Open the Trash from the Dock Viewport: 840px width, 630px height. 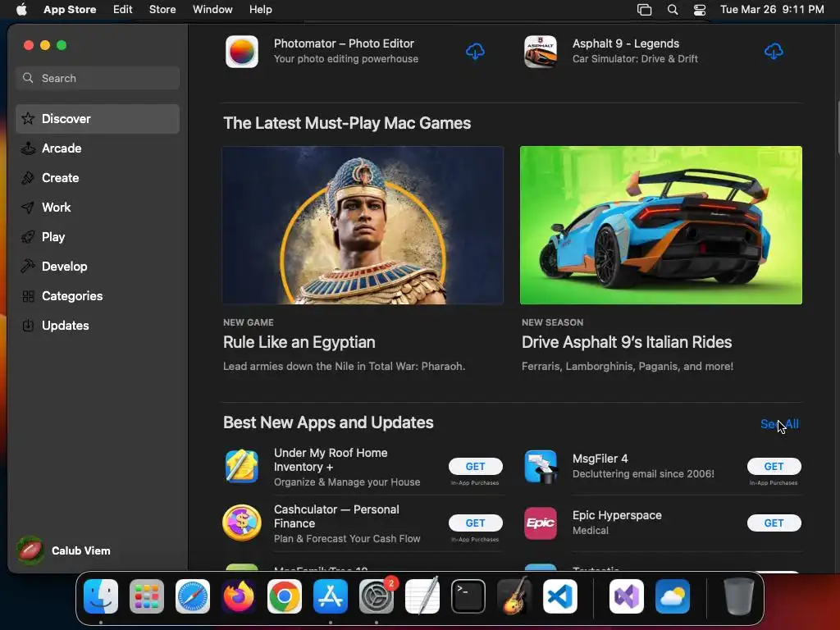739,596
